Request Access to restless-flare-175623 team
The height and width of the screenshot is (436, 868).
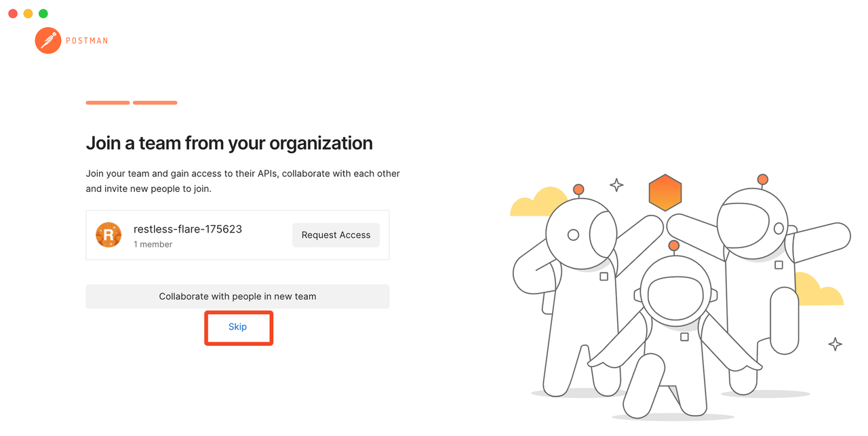(x=336, y=235)
